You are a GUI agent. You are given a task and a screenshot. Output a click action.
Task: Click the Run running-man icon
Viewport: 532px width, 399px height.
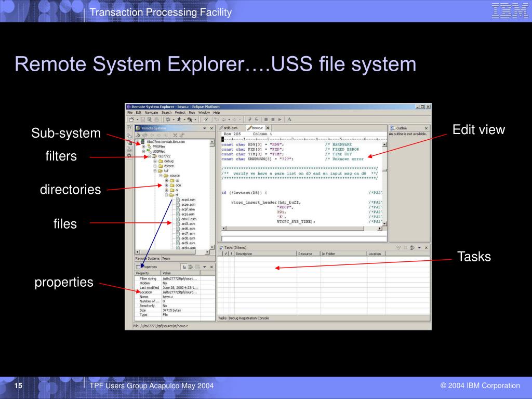pos(179,119)
